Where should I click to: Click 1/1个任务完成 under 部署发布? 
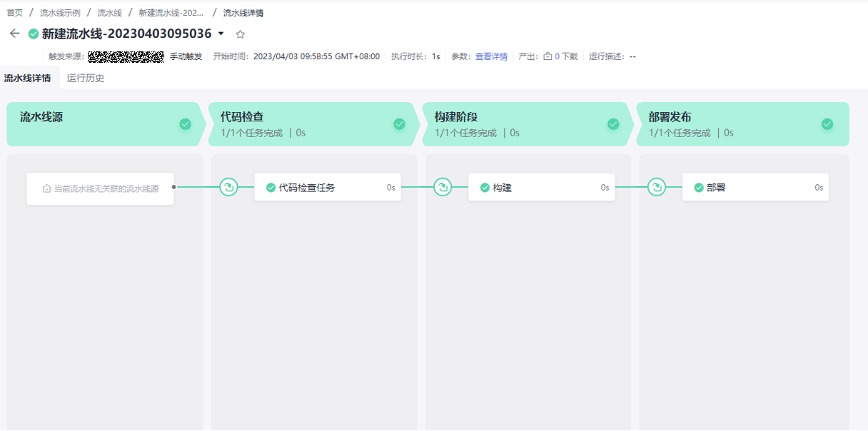[x=680, y=133]
